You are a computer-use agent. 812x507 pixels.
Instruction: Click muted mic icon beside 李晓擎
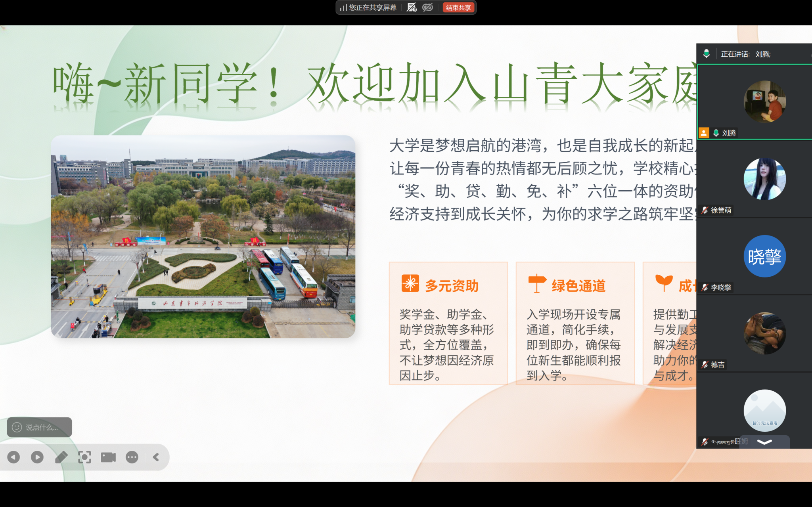coord(705,287)
